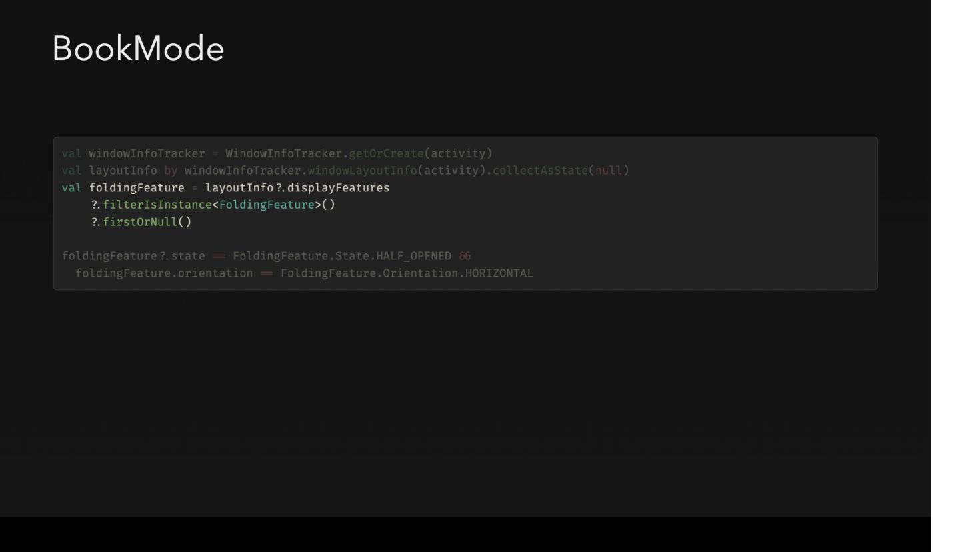
Task: Click the null argument in collectAsState
Action: point(608,171)
